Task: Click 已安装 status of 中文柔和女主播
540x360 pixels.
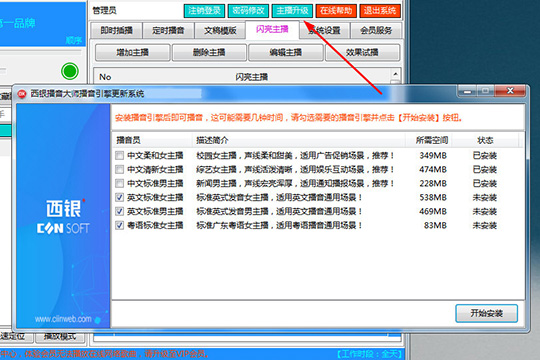Action: tap(485, 155)
